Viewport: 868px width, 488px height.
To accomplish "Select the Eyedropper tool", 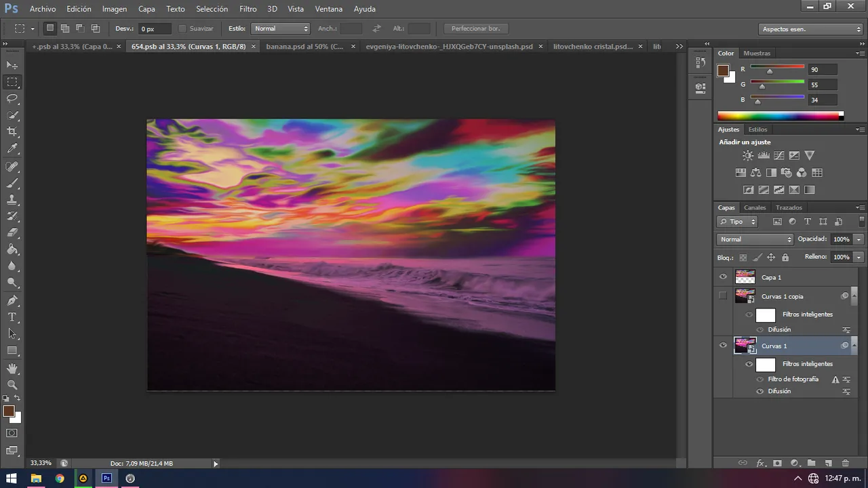I will 12,148.
